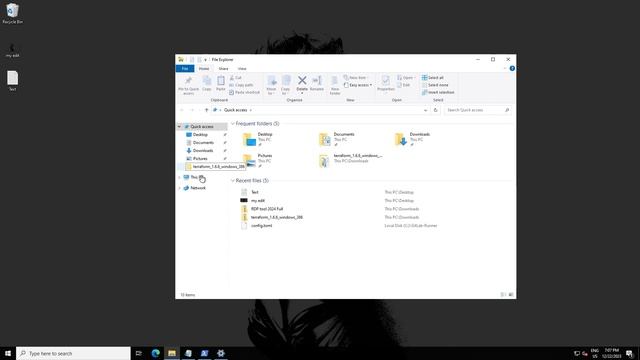Click Copy path in the Clipboard group

coord(241,85)
